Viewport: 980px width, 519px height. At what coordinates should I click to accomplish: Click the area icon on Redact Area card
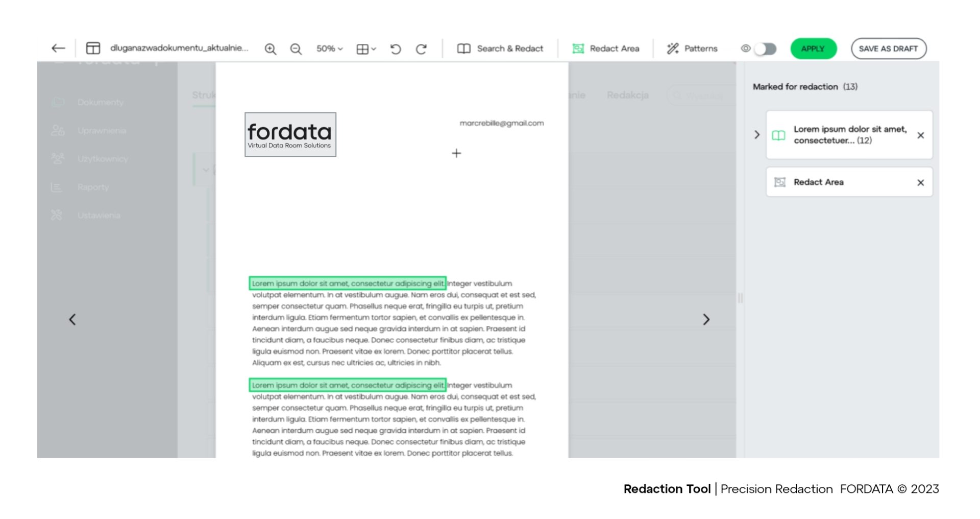coord(779,182)
